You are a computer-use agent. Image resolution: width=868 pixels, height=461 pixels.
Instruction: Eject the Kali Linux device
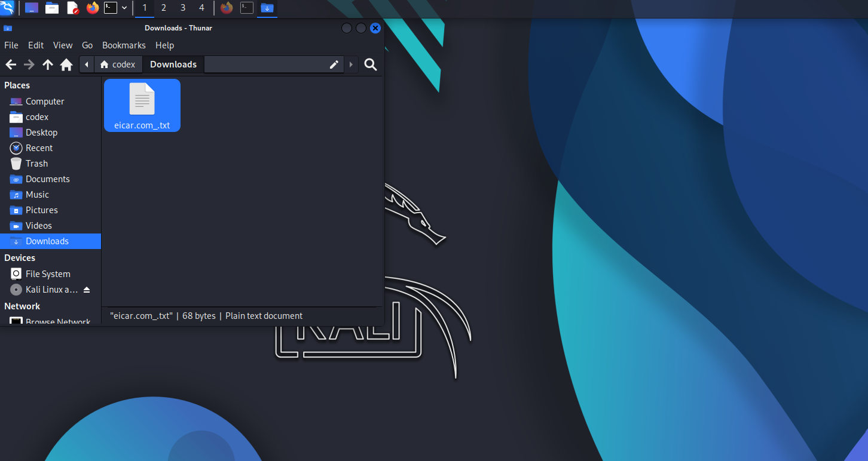tap(87, 290)
